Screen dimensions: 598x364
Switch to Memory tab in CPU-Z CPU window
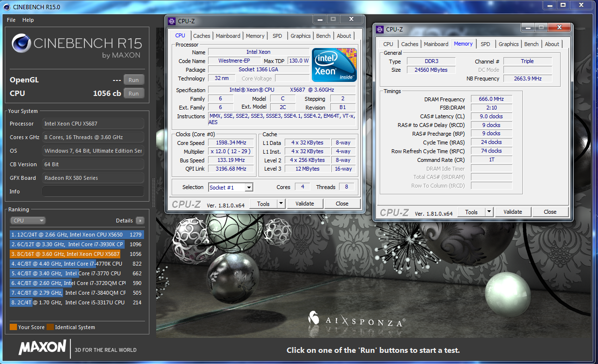(x=255, y=36)
